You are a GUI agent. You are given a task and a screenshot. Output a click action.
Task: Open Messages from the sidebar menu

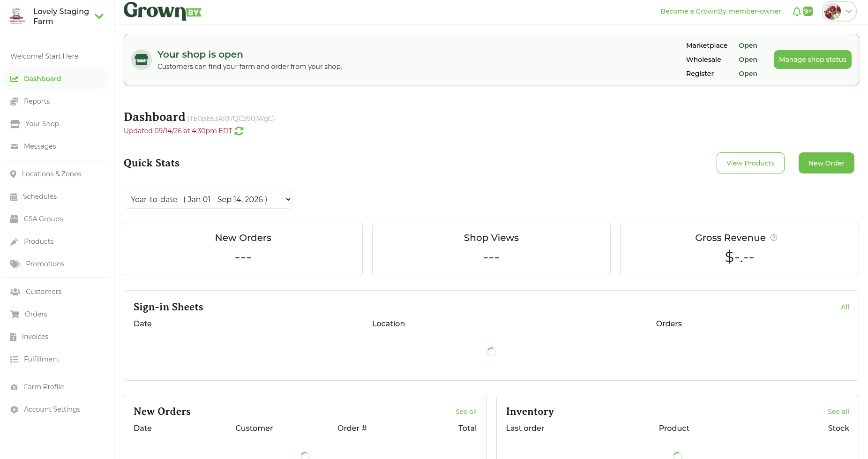point(40,146)
